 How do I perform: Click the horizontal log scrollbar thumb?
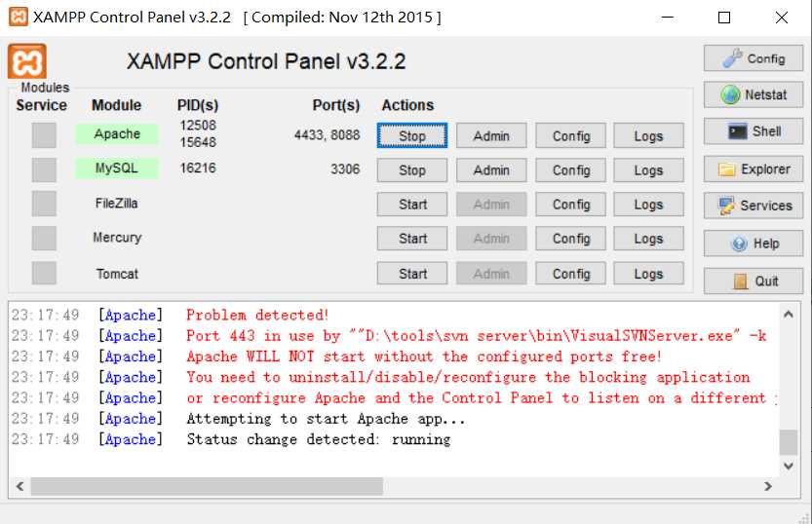coord(207,486)
